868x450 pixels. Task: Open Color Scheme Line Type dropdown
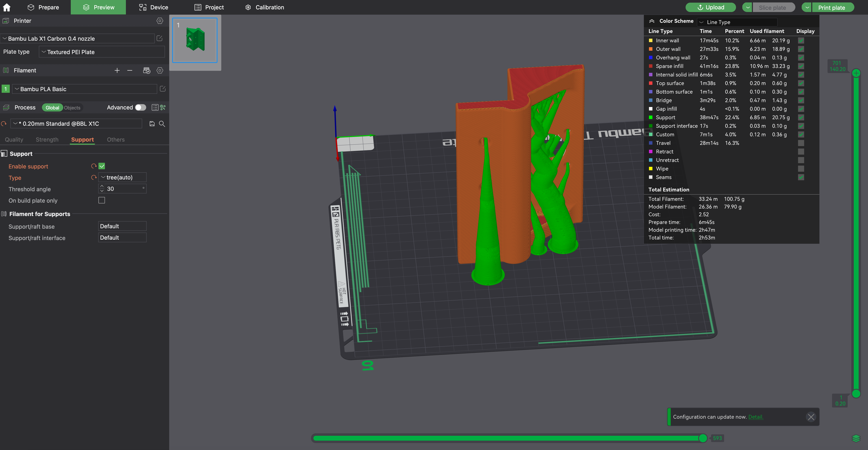[x=737, y=22]
